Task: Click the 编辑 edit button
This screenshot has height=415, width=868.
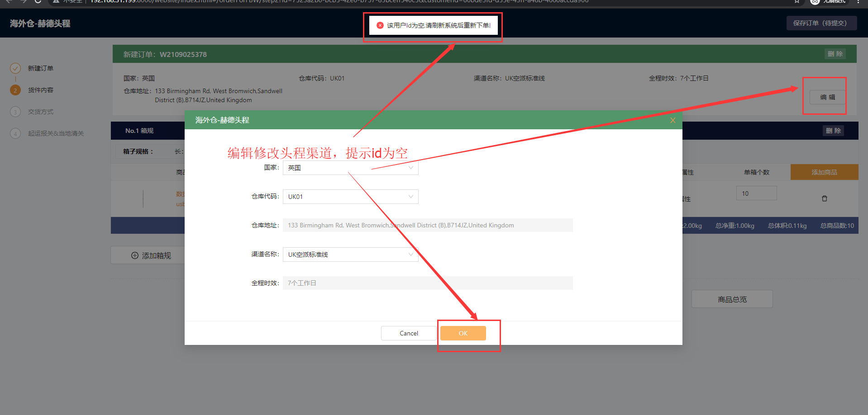Action: (x=827, y=97)
